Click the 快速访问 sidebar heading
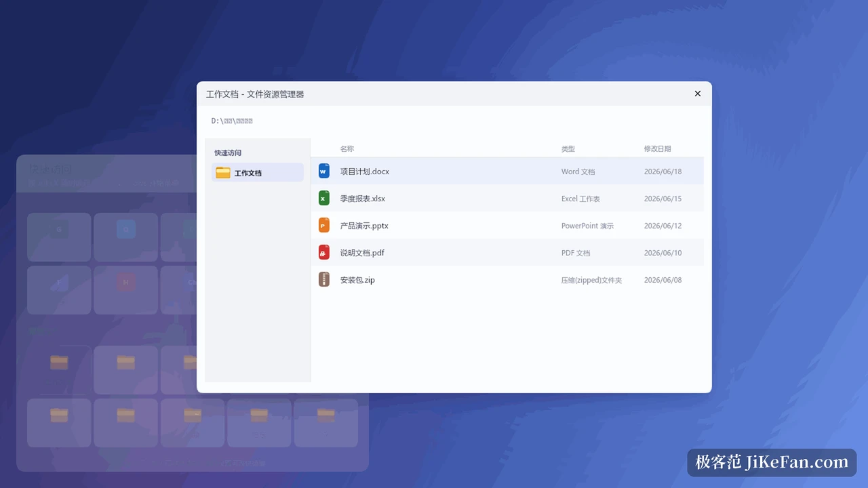The height and width of the screenshot is (488, 868). [x=228, y=152]
